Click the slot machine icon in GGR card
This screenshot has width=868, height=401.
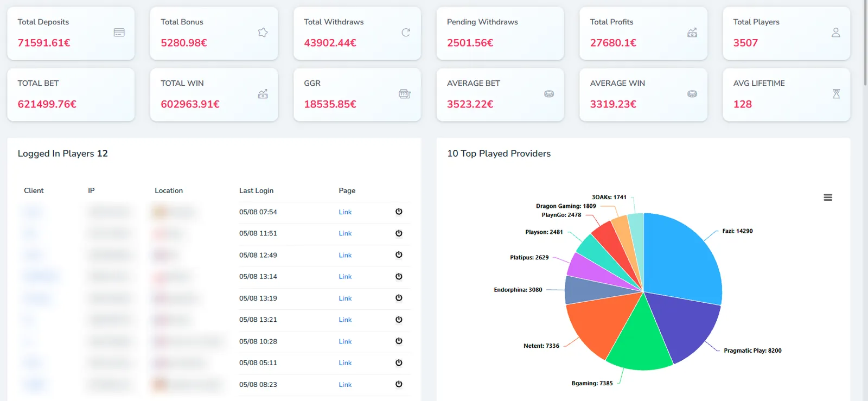[x=405, y=94]
